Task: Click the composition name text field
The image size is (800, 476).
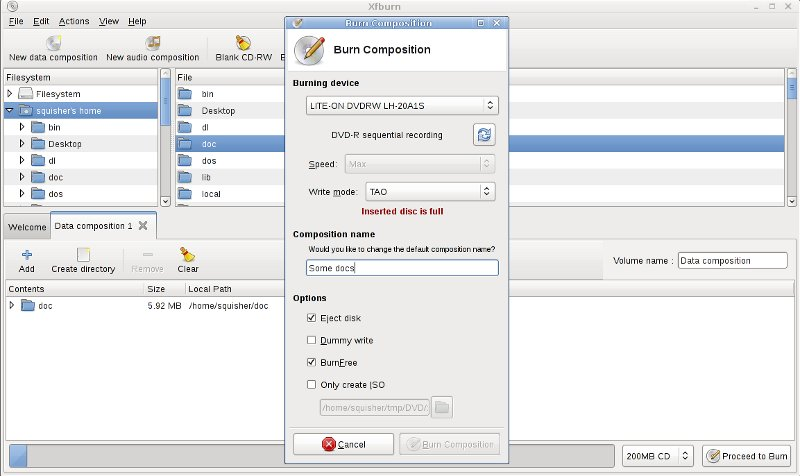Action: (x=401, y=268)
